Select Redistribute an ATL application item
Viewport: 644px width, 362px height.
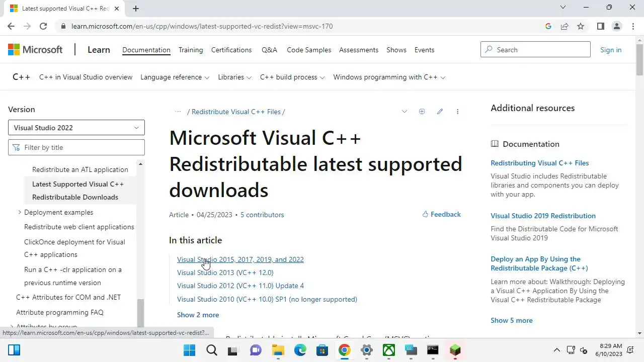tap(80, 169)
